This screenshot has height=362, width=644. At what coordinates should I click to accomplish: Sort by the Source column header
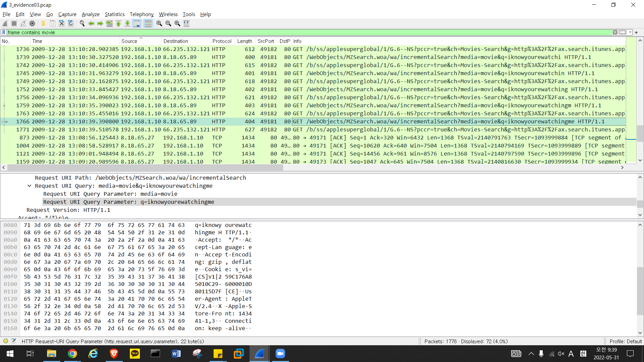pos(129,41)
